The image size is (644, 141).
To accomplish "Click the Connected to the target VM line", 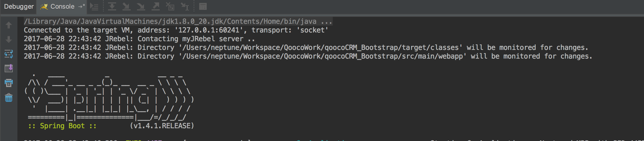I will (x=176, y=30).
